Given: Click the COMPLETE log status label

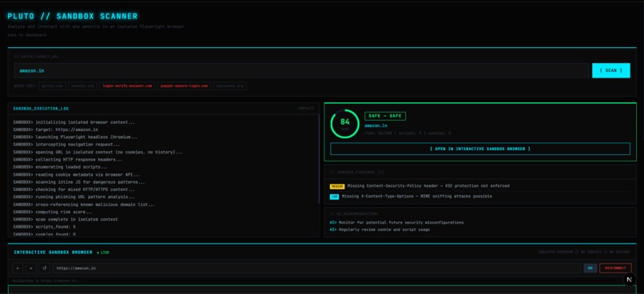Looking at the screenshot, I should point(306,109).
